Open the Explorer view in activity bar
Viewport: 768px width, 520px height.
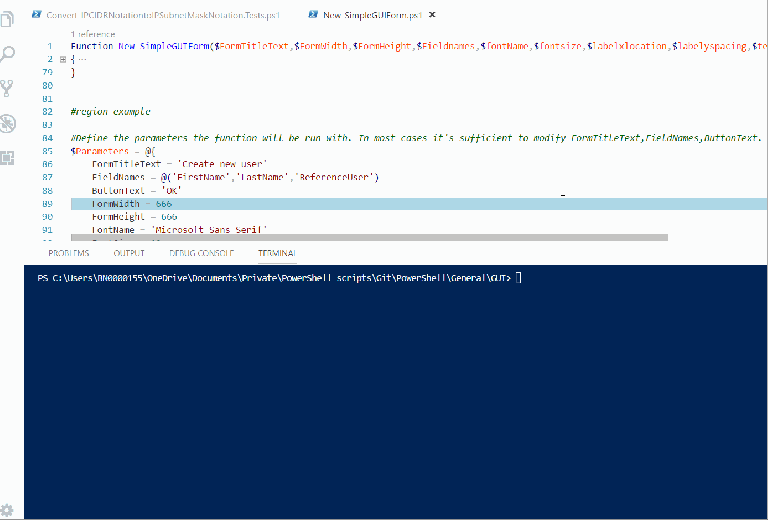tap(8, 20)
